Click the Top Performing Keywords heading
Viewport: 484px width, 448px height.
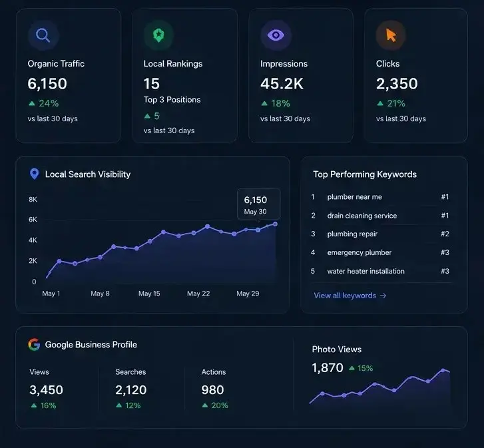pyautogui.click(x=365, y=174)
